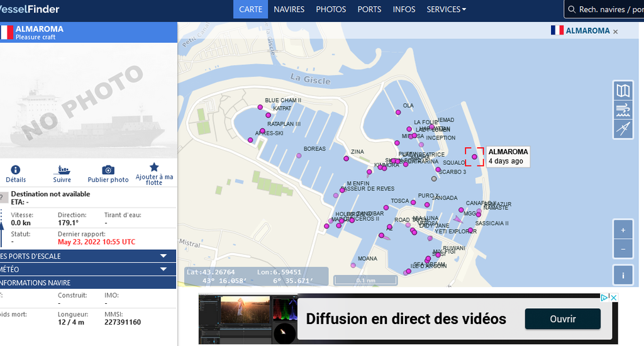Zoom in the map with plus button
The width and height of the screenshot is (644, 346).
click(x=623, y=230)
